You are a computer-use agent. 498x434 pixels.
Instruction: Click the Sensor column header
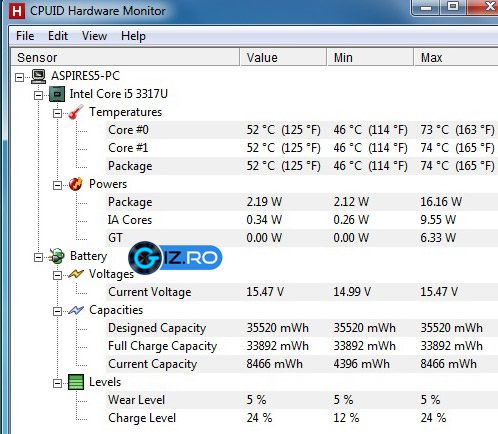(125, 57)
